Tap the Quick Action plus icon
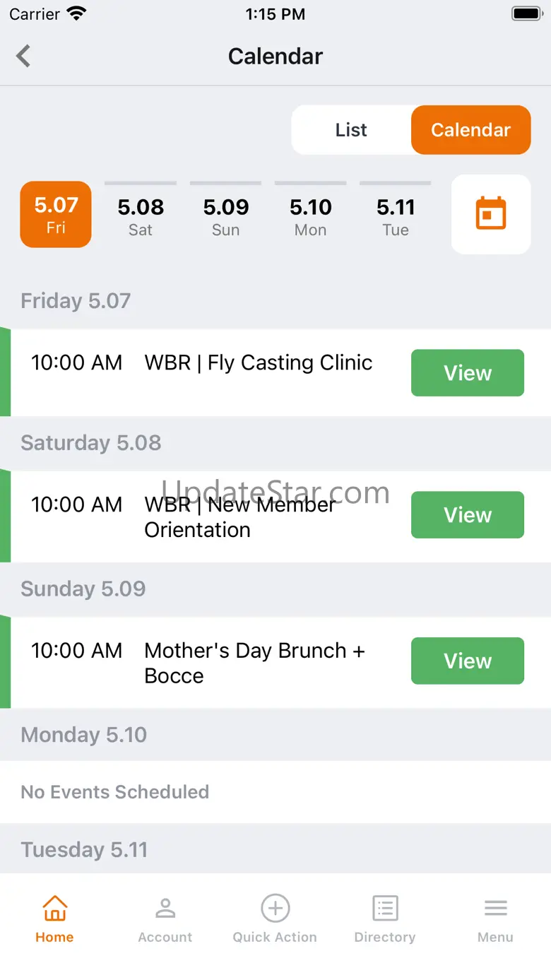 tap(275, 908)
